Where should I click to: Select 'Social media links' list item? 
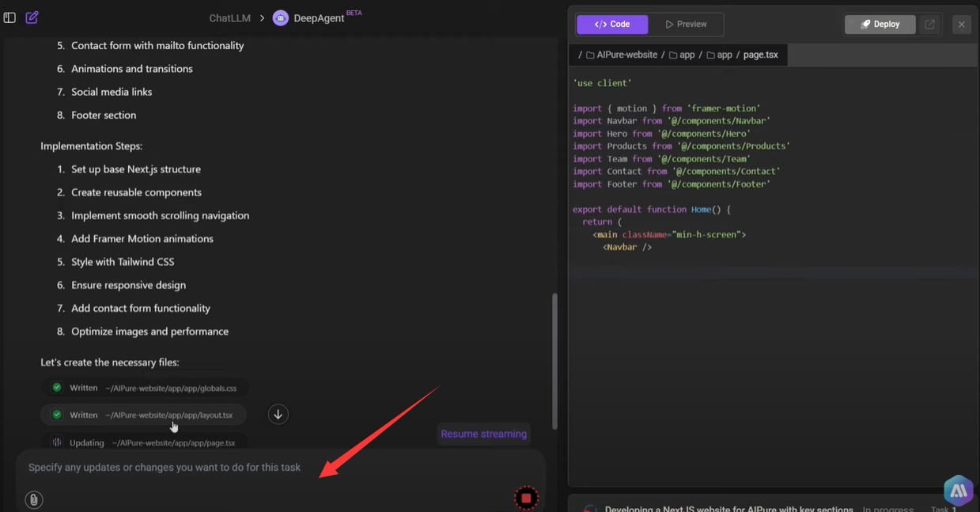(x=112, y=92)
